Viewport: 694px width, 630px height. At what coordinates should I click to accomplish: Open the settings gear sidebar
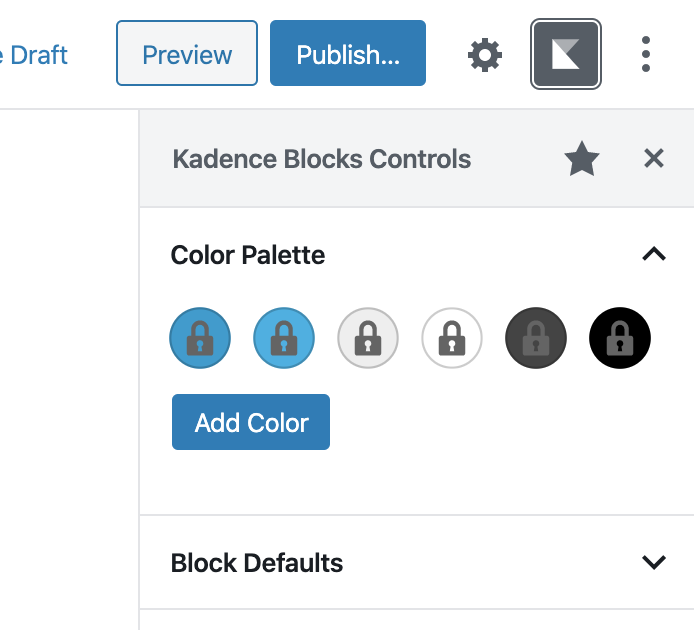tap(485, 54)
